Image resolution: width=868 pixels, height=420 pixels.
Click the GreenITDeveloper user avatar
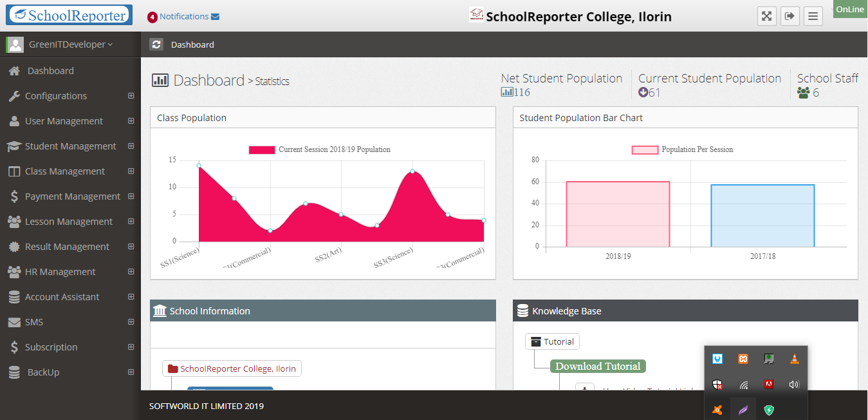(15, 44)
